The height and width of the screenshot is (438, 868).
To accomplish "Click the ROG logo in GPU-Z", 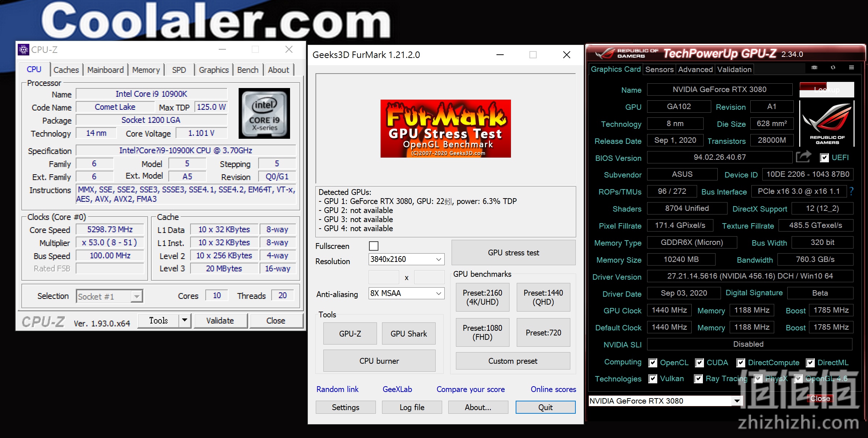I will pos(827,124).
